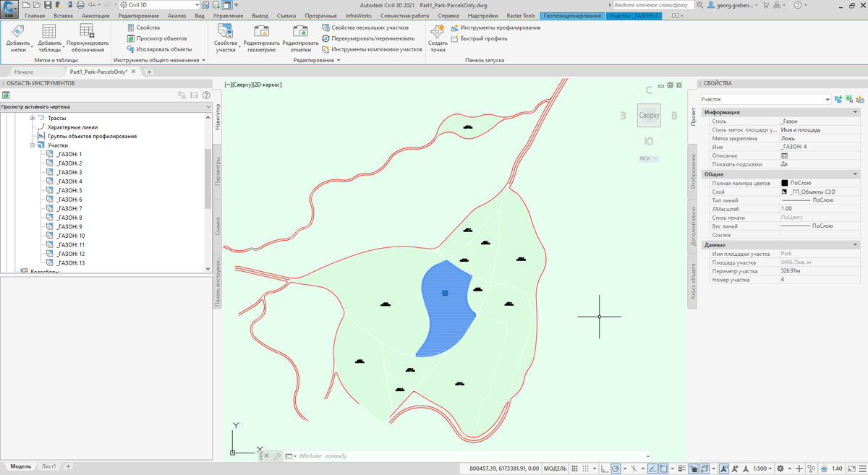The width and height of the screenshot is (868, 475).
Task: Open Инструменты профилирования
Action: coord(495,27)
